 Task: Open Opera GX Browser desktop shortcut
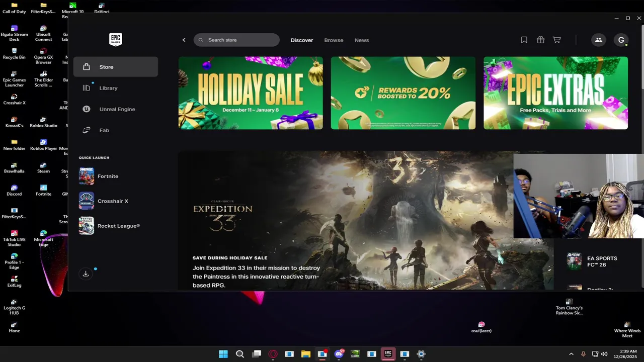(x=43, y=56)
